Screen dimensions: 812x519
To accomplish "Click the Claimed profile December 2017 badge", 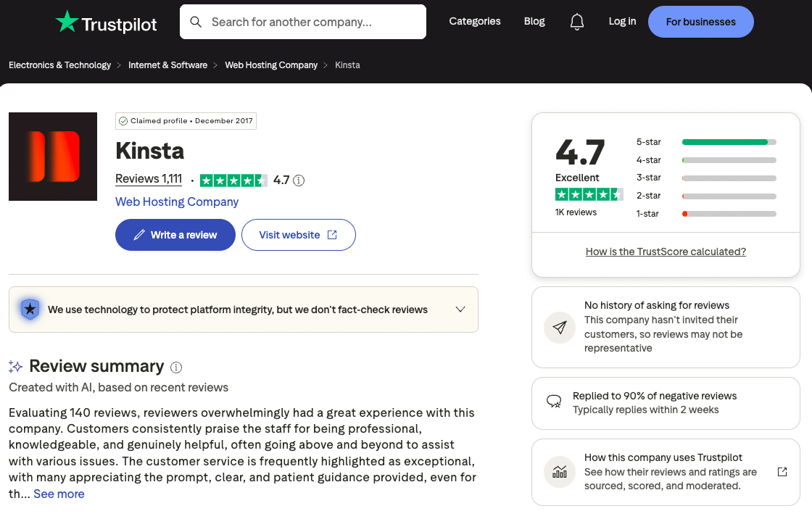I will [186, 121].
